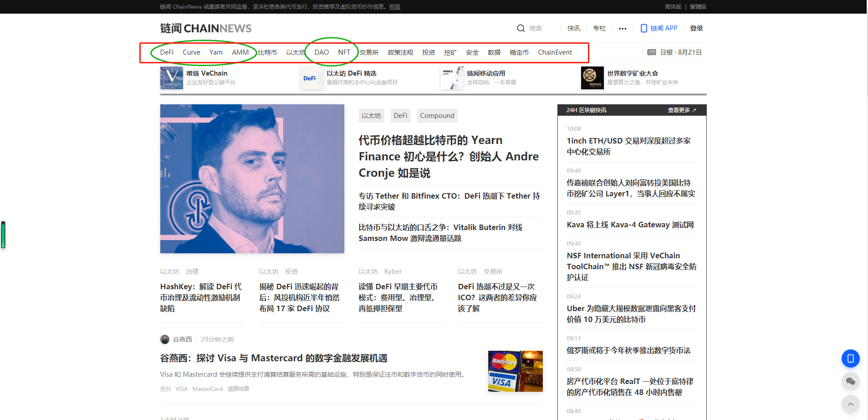Open the 揭秘 DeFi 迅速崛起 article

click(x=300, y=297)
